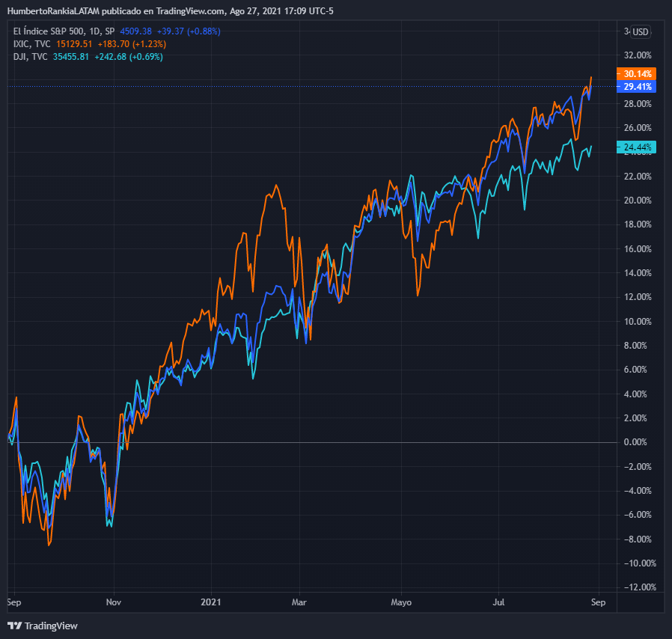Click the 10.00% label on price scale
The image size is (672, 639).
click(x=638, y=322)
